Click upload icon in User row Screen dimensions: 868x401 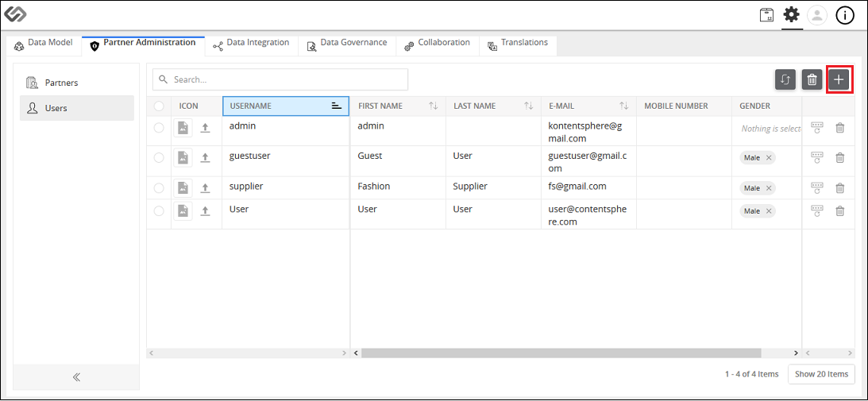[x=205, y=211]
